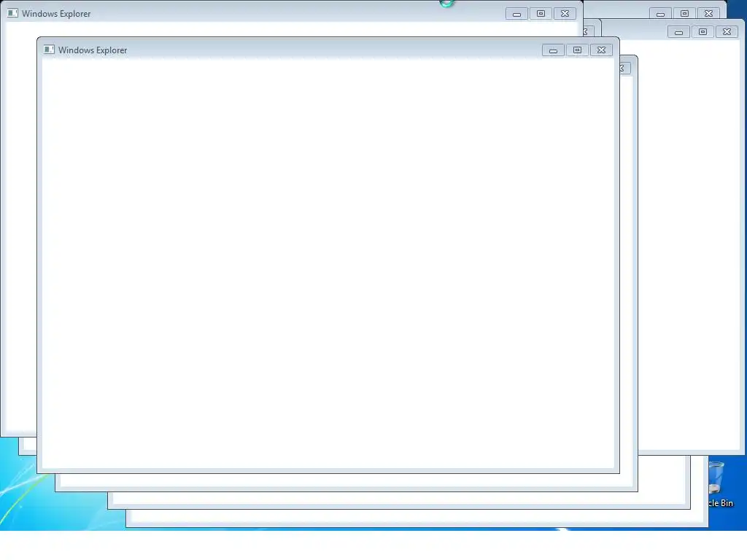The height and width of the screenshot is (560, 747).
Task: Select the front window's "Windows Explorer" title text
Action: coord(93,50)
